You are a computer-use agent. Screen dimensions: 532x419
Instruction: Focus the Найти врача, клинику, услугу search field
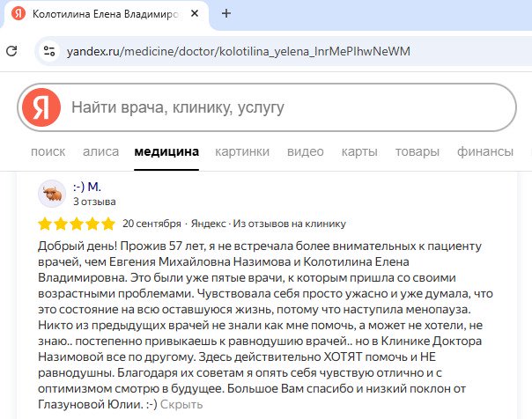(282, 108)
